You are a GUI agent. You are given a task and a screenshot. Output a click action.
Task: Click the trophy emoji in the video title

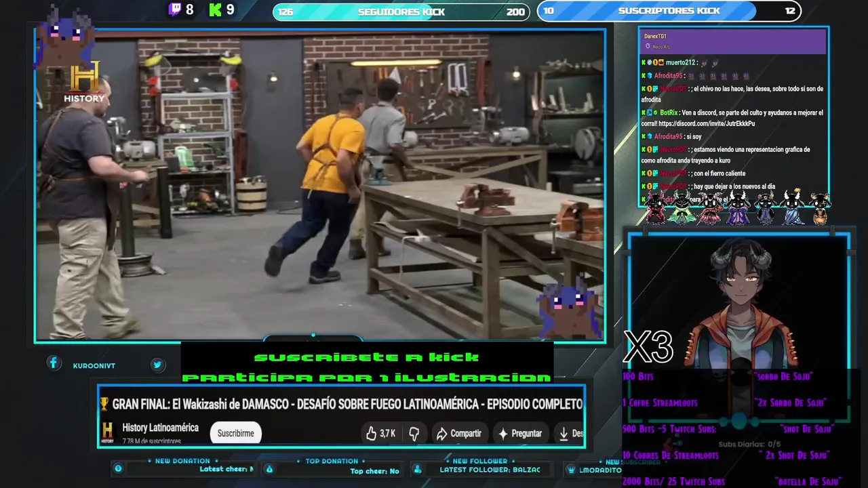[x=104, y=404]
